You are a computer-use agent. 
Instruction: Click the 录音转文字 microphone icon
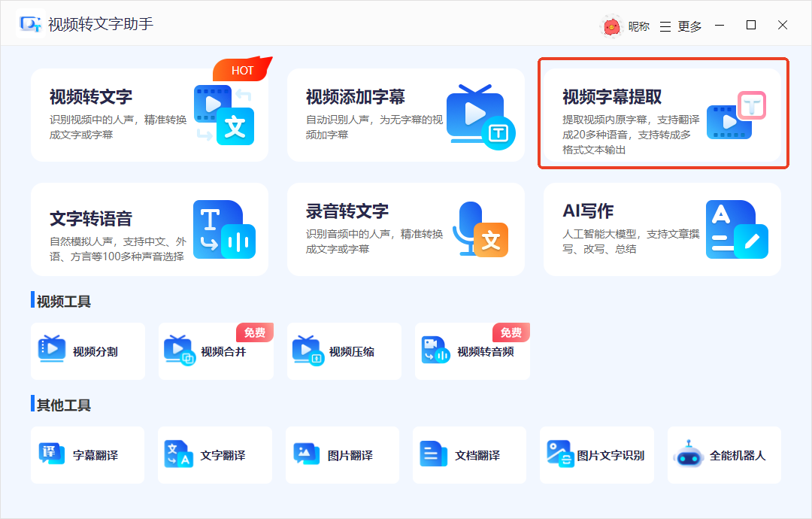(480, 229)
